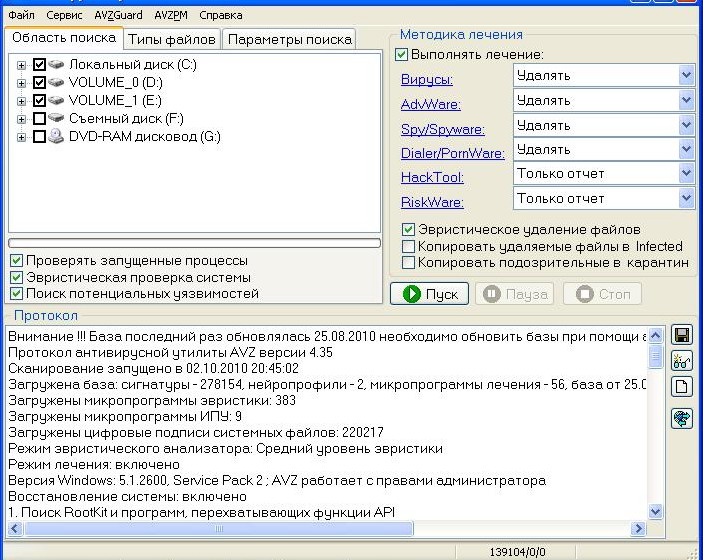Expand the Локальный диск (C:) tree node
Image resolution: width=703 pixels, height=560 pixels.
[x=21, y=65]
